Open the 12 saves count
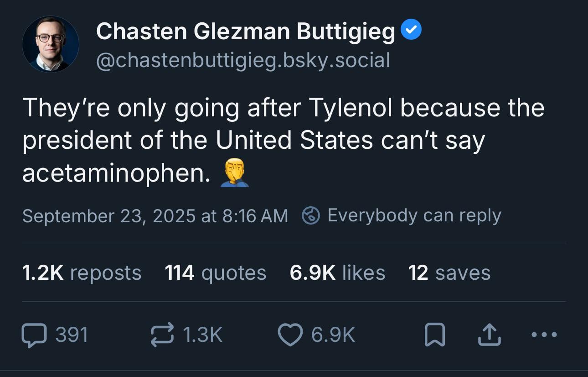Screen dimensions: 588x377 pyautogui.click(x=449, y=273)
